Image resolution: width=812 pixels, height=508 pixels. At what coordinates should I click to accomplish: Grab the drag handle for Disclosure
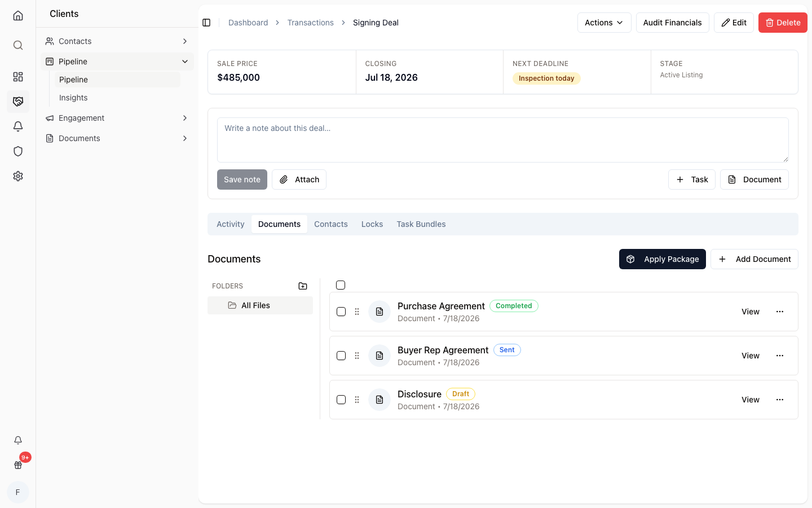click(x=357, y=400)
